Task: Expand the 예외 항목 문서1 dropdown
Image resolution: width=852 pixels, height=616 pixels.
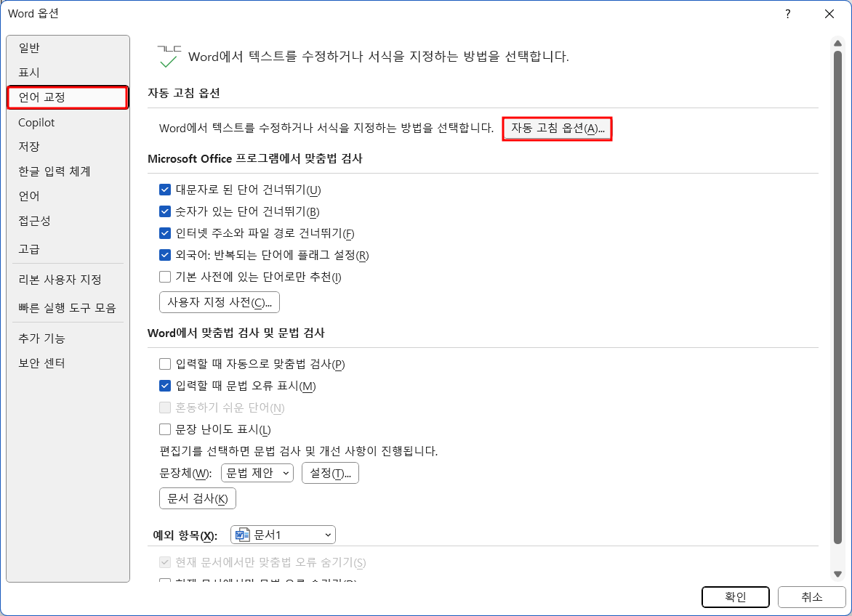Action: point(283,535)
